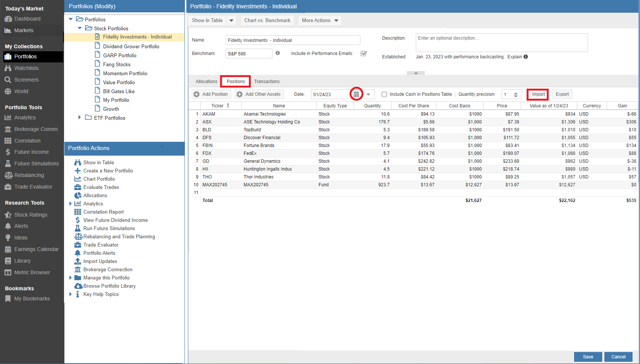Collapse the Stock Portfolios folder
The height and width of the screenshot is (364, 640).
(x=79, y=28)
